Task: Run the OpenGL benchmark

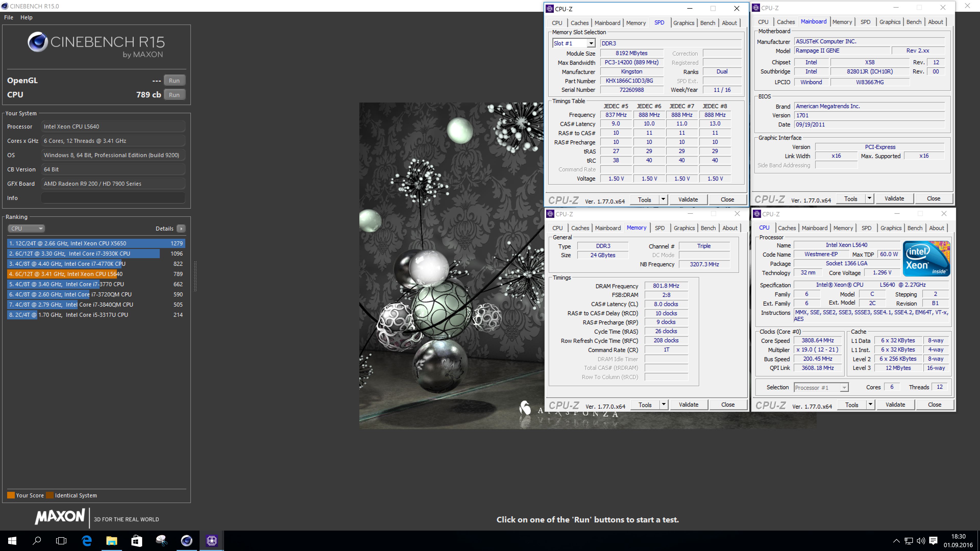Action: 174,80
